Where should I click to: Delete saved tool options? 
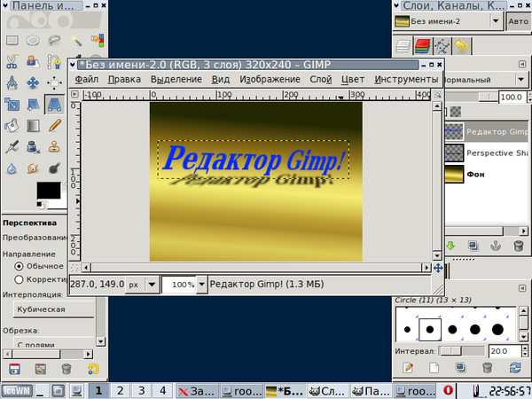click(x=66, y=369)
